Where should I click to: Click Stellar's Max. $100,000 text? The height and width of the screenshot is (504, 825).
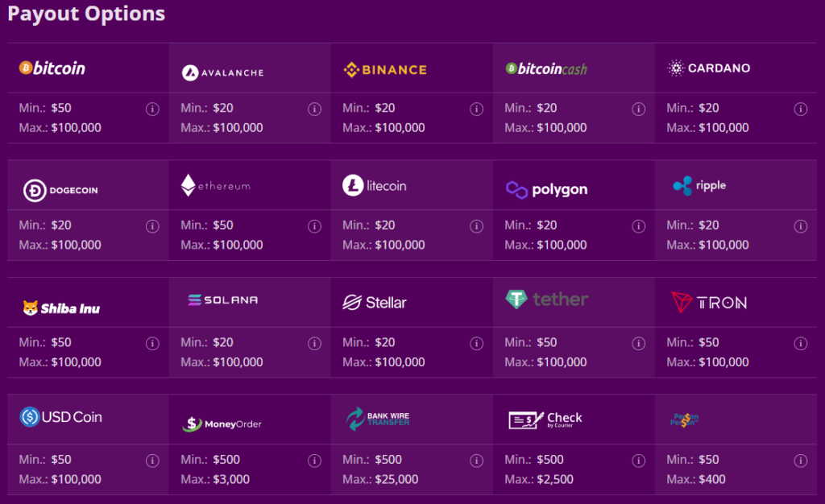(383, 362)
